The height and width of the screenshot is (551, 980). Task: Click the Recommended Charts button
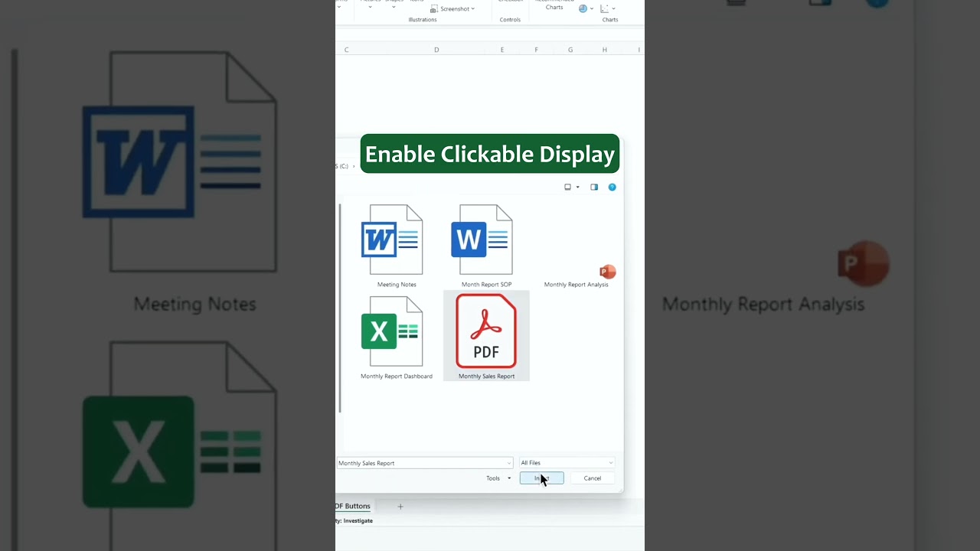[554, 5]
